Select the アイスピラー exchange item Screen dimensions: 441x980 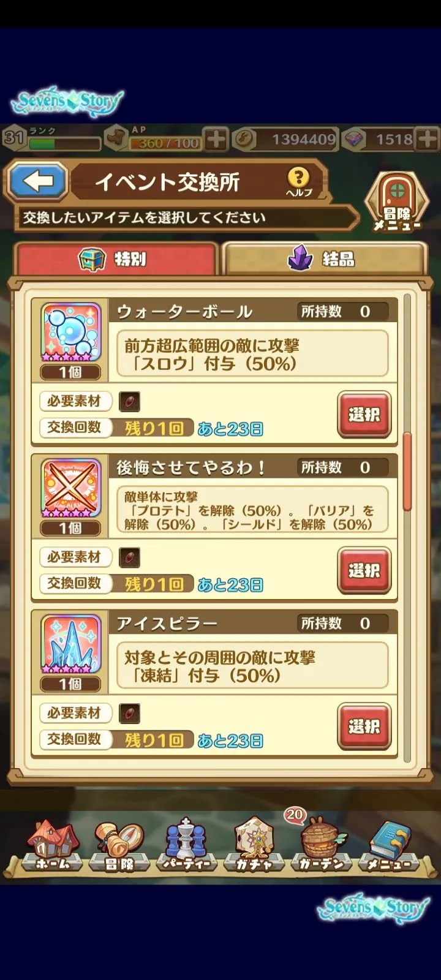tap(364, 727)
